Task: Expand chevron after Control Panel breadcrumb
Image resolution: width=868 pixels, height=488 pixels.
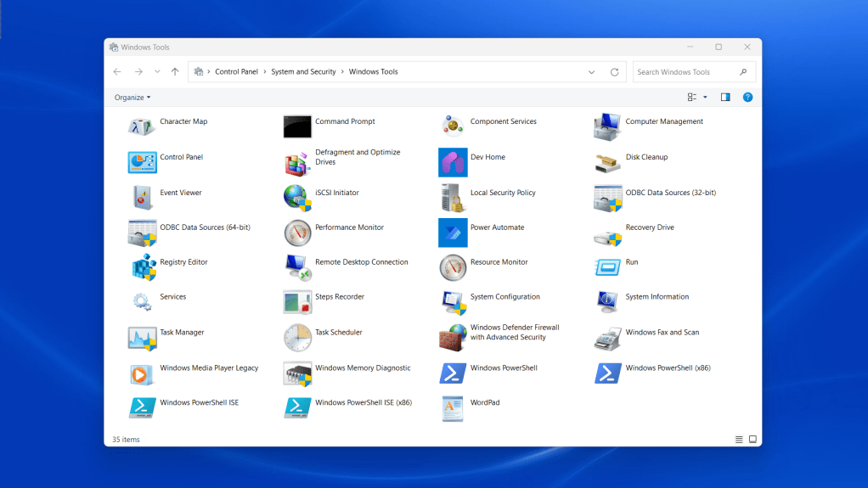Action: coord(265,72)
